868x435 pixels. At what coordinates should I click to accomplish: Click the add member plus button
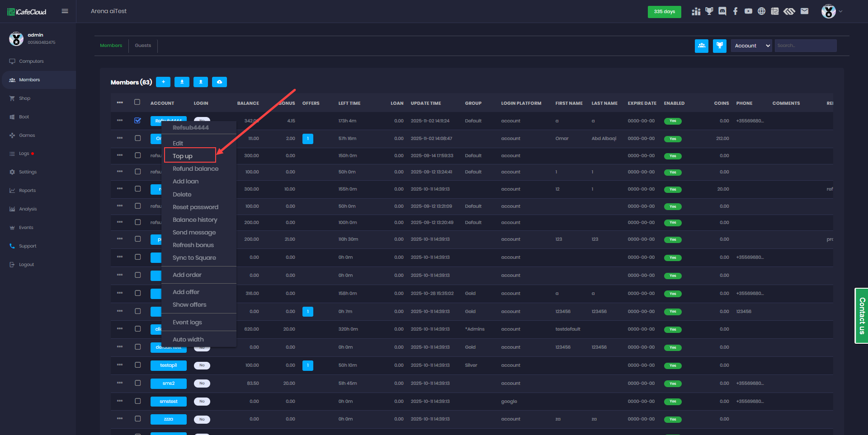[163, 82]
